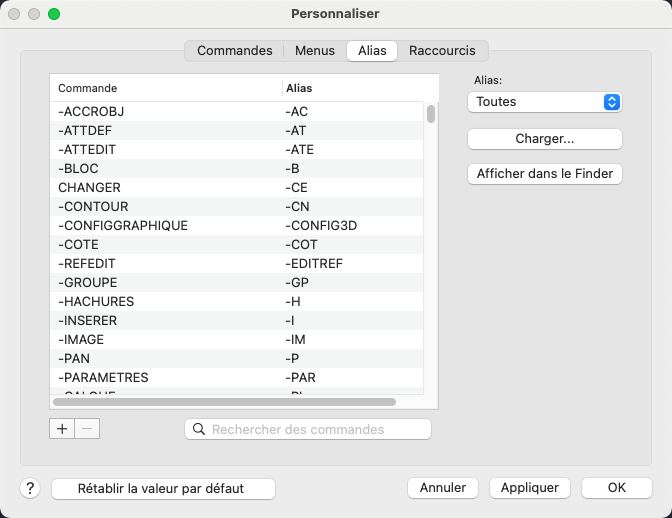
Task: Click the Annuler button
Action: [443, 488]
